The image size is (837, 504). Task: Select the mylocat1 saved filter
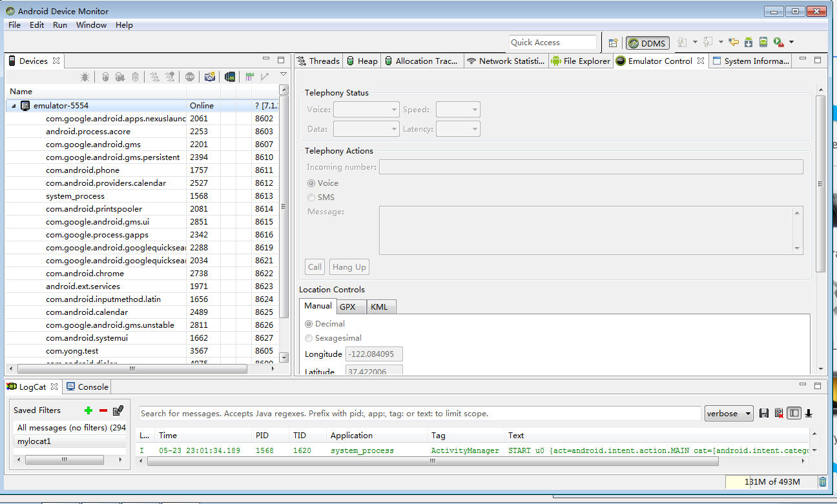click(70, 441)
